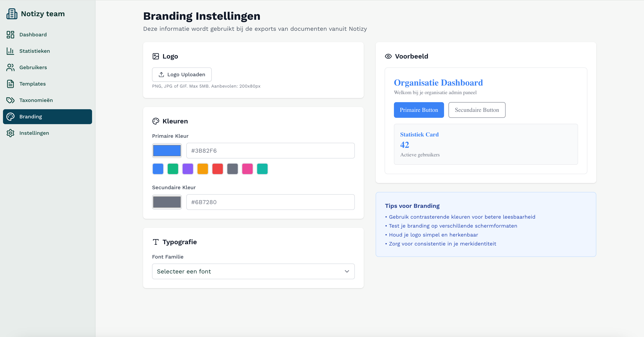Click the Templates document icon
This screenshot has height=337, width=644.
click(x=10, y=84)
